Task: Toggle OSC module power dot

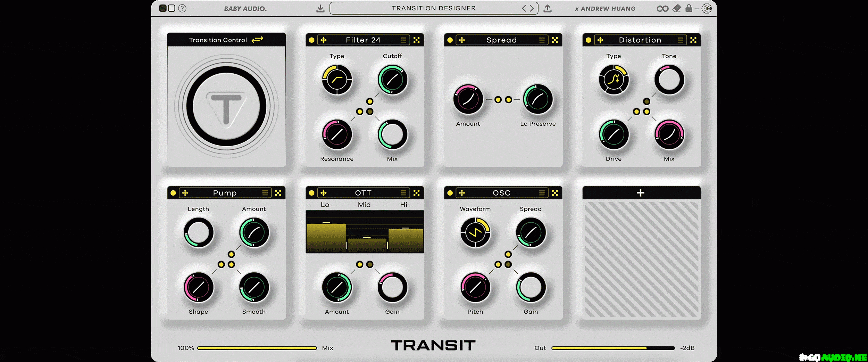Action: point(450,193)
